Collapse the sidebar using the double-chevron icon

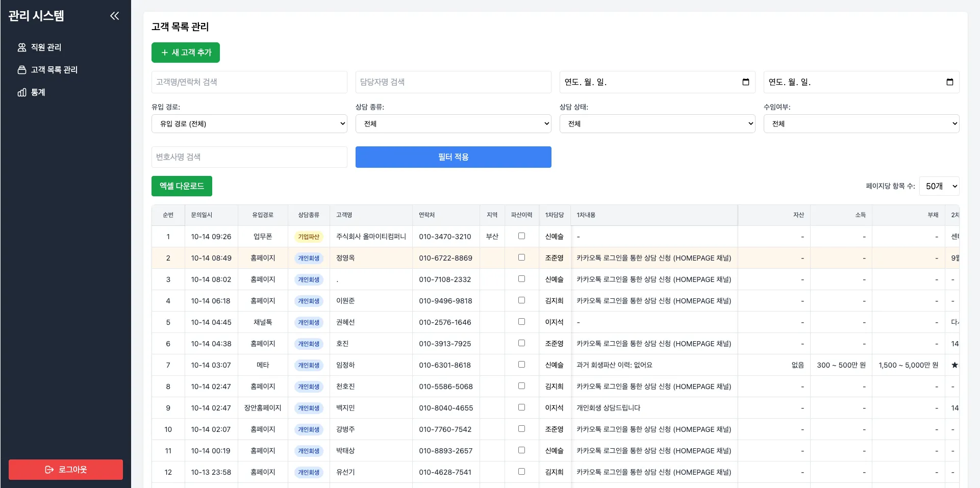click(x=114, y=16)
